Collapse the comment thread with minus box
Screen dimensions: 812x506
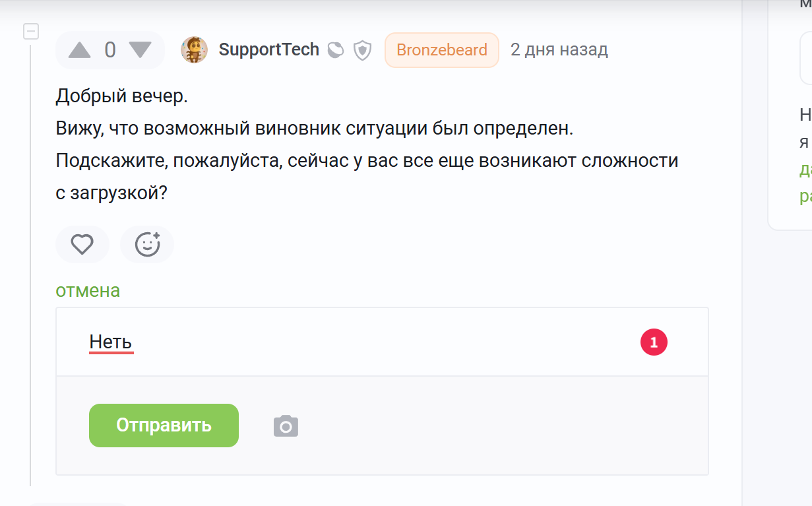tap(31, 31)
